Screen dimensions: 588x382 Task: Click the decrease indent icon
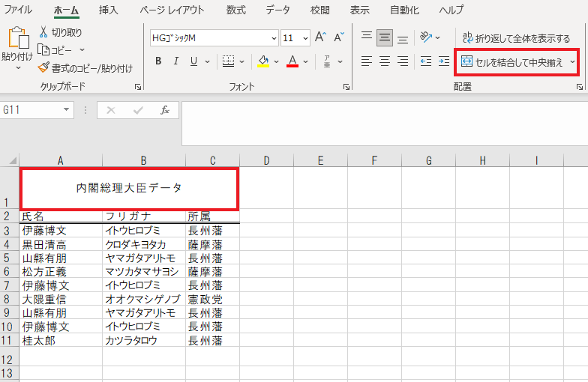point(425,61)
